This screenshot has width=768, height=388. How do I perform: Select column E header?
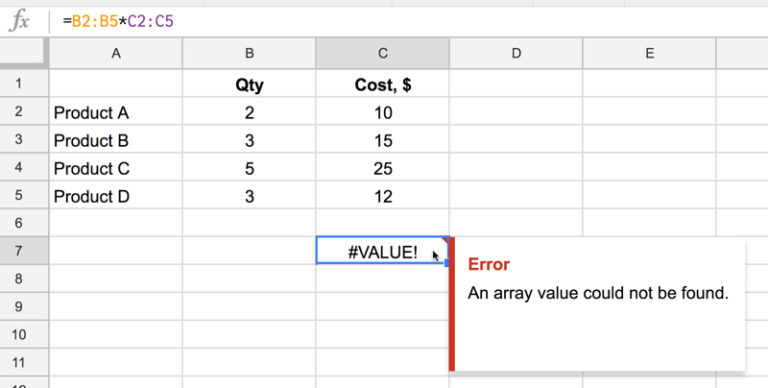649,53
